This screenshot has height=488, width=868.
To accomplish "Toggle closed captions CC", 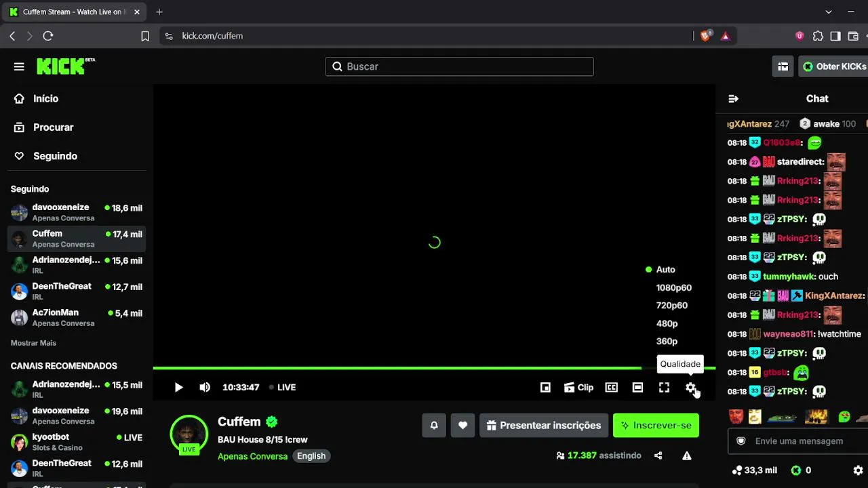I will pos(612,387).
